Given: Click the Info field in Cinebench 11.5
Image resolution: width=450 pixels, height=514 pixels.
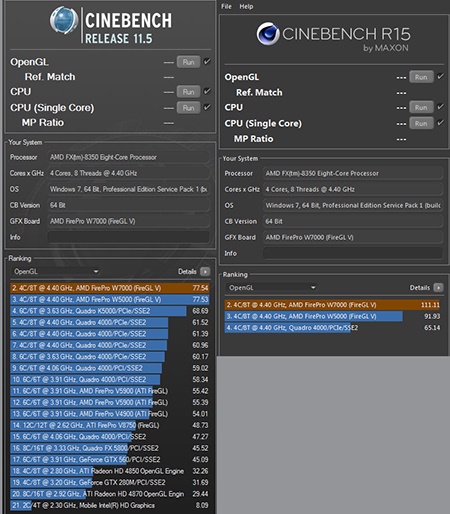Looking at the screenshot, I should point(128,237).
